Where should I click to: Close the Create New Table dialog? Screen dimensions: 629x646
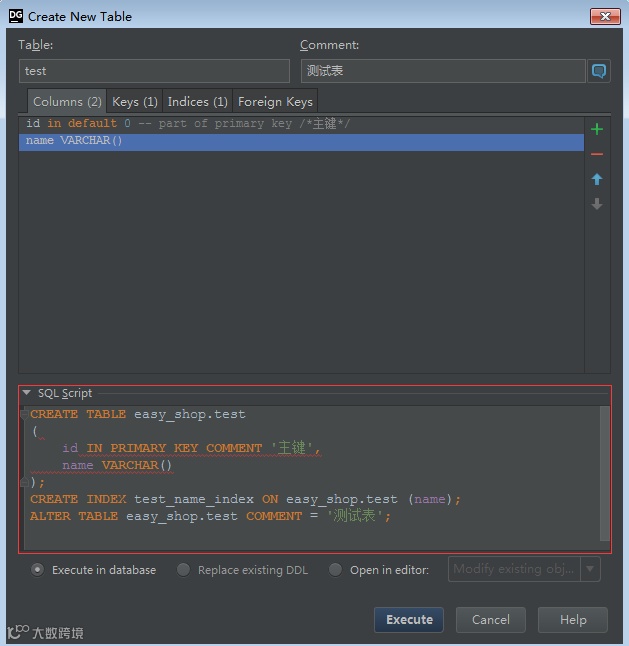(x=605, y=16)
